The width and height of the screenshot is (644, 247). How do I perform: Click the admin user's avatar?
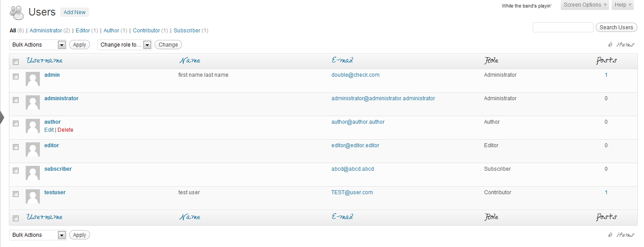pos(33,79)
